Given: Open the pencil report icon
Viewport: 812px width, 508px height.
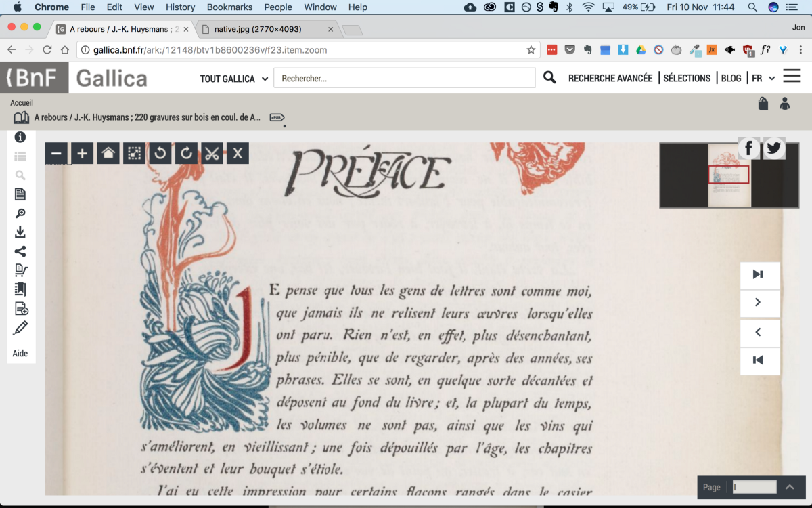Looking at the screenshot, I should 21,328.
